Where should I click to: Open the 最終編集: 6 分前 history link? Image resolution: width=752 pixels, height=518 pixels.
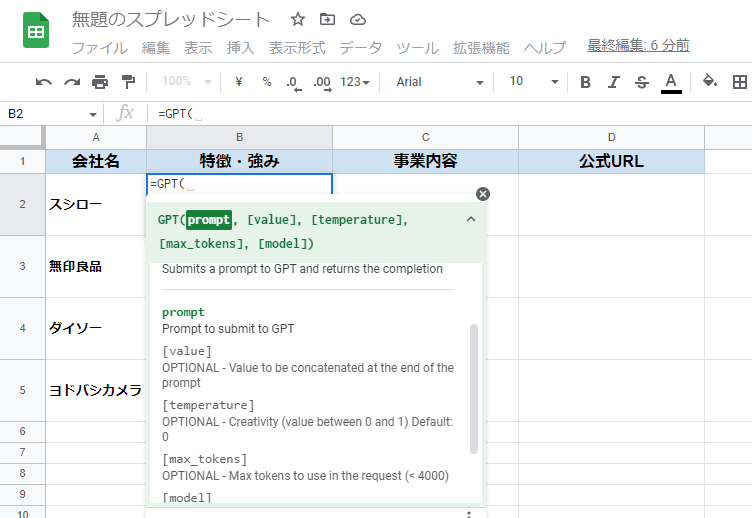tap(638, 45)
